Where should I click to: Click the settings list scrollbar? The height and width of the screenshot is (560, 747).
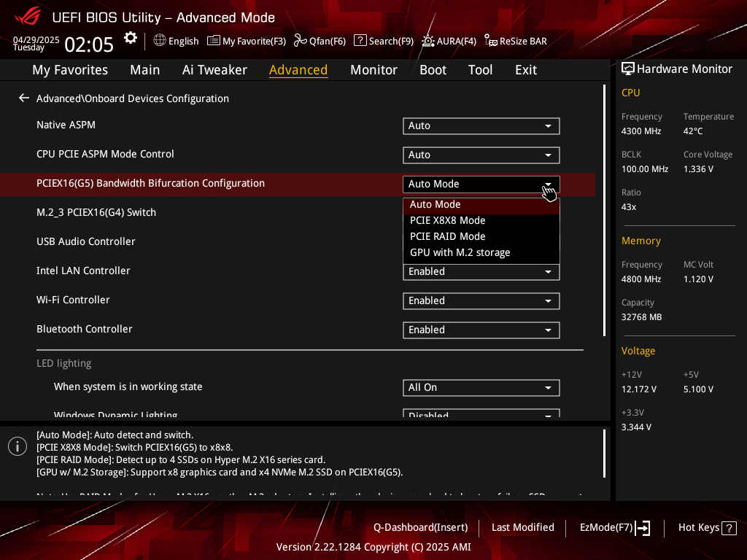[605, 211]
